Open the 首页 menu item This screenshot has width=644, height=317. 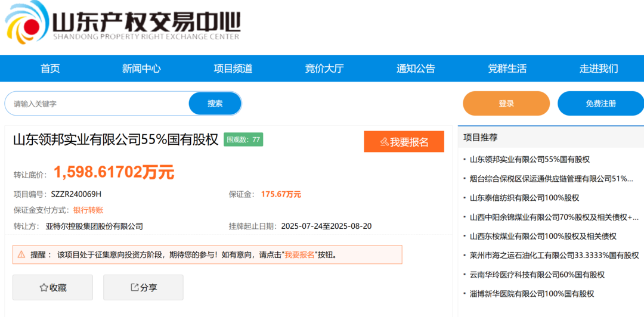(50, 69)
